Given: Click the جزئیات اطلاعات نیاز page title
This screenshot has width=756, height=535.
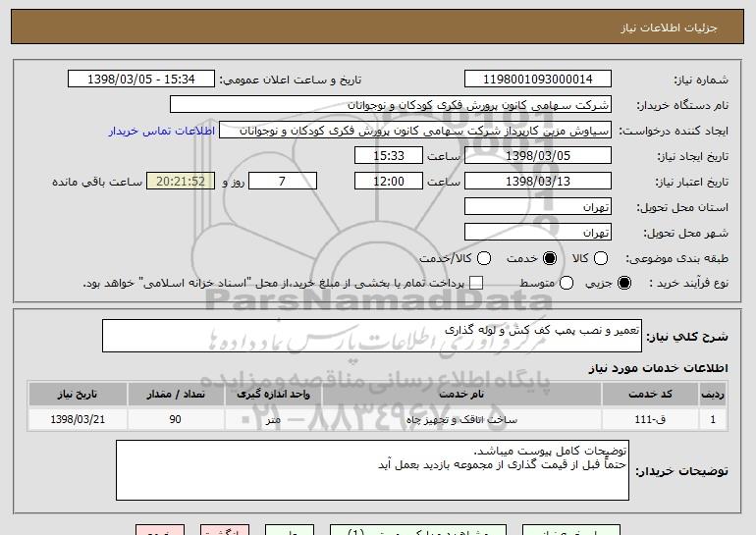Looking at the screenshot, I should coord(669,27).
